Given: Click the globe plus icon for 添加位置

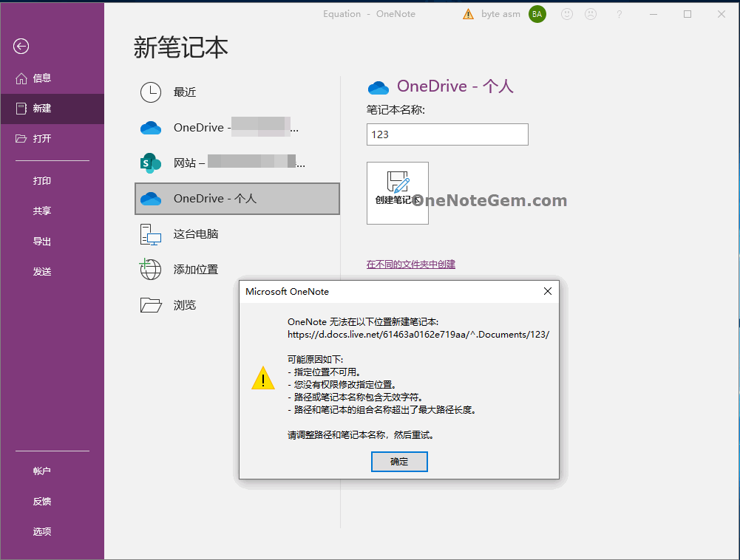Looking at the screenshot, I should pyautogui.click(x=150, y=270).
